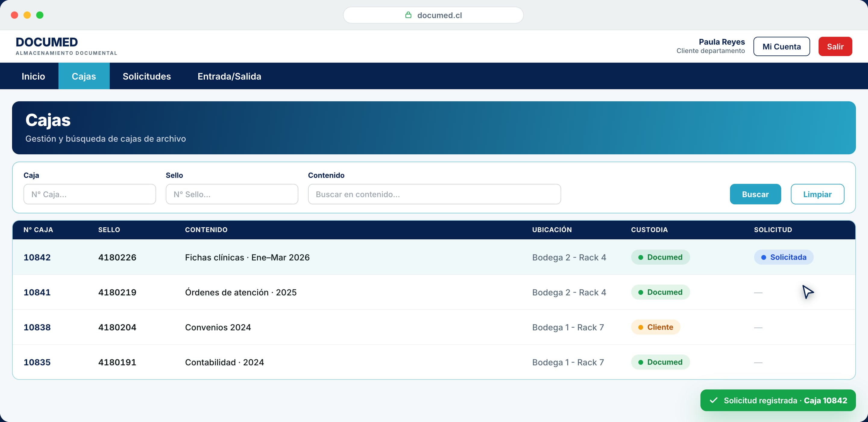Click the SOLICITUD column header

tap(773, 230)
